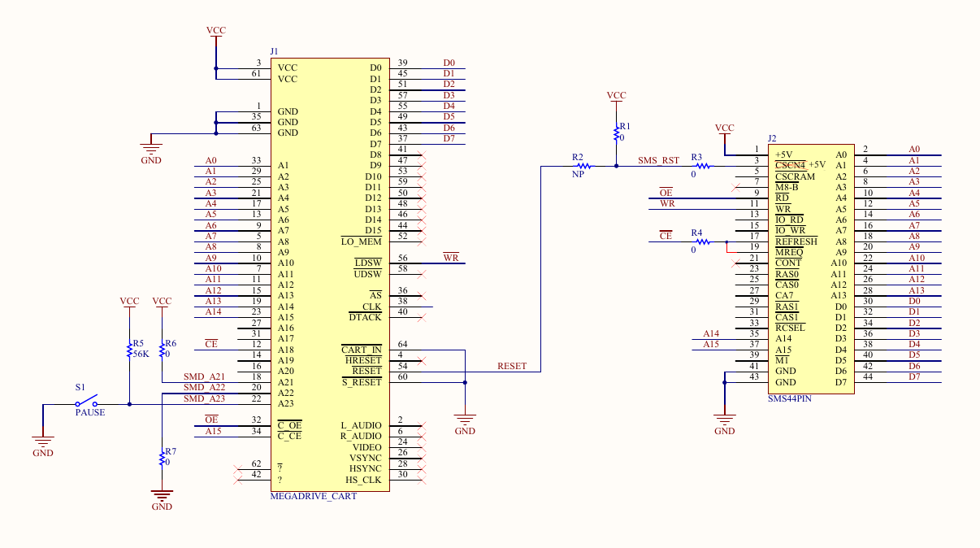This screenshot has width=980, height=548.
Task: Select the L_AUDIO pin name
Action: click(x=362, y=425)
